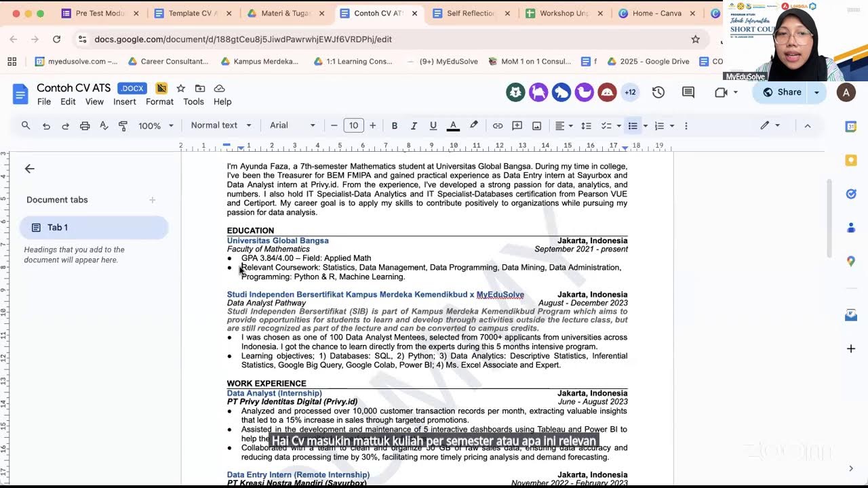Screen dimensions: 868x488
Task: Open Calendar in the side panel
Action: 851,127
